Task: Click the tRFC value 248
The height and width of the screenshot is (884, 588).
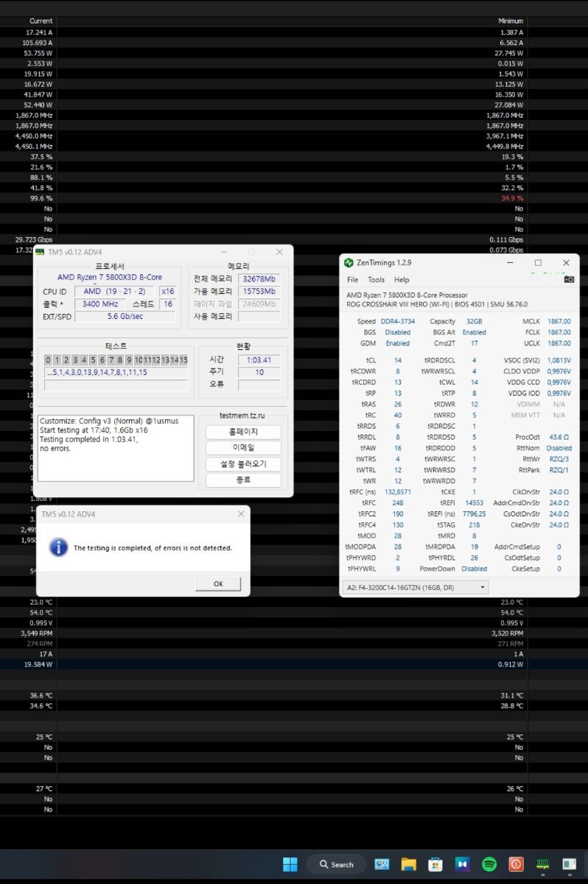Action: (398, 502)
